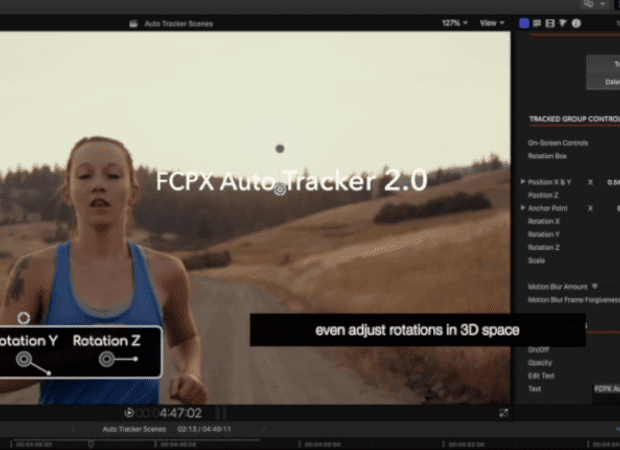Click the Rotation Z dial handle endpoint
Screen dimensions: 620x450
(136, 359)
